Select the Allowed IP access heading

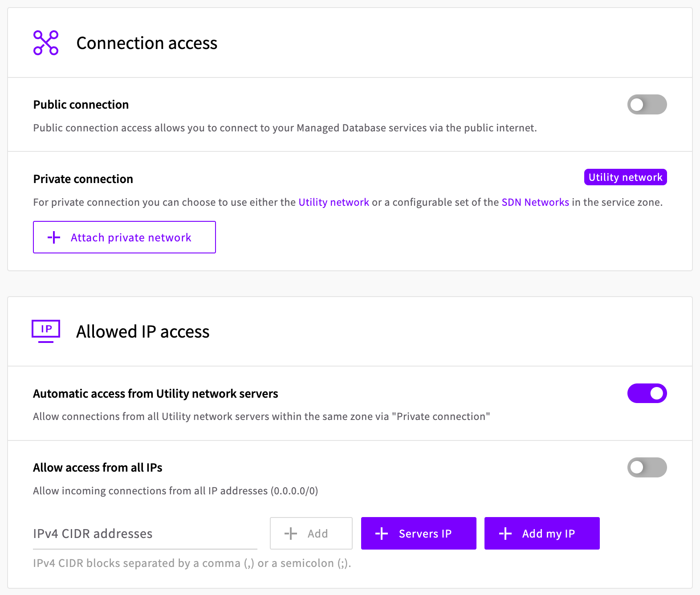coord(143,332)
